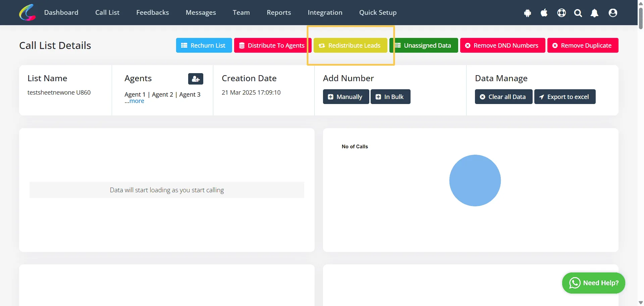The image size is (644, 306).
Task: Open the support lifebuoy icon
Action: 561,13
